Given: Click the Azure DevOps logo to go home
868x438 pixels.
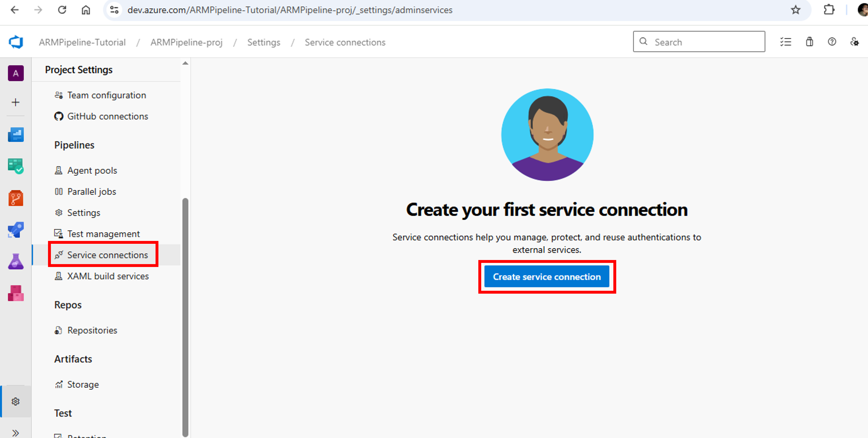Looking at the screenshot, I should pos(16,42).
